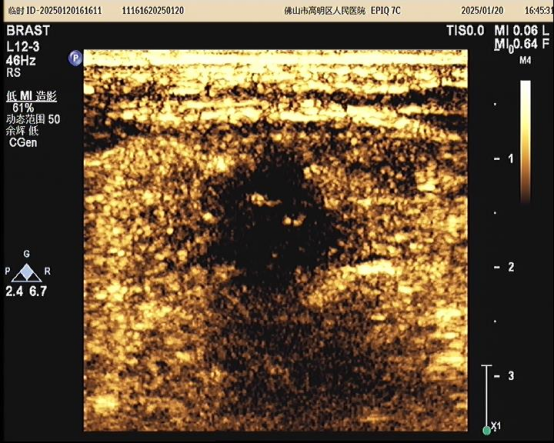Select the 动态范围 50 dynamic range setting
554x443 pixels.
(x=33, y=119)
